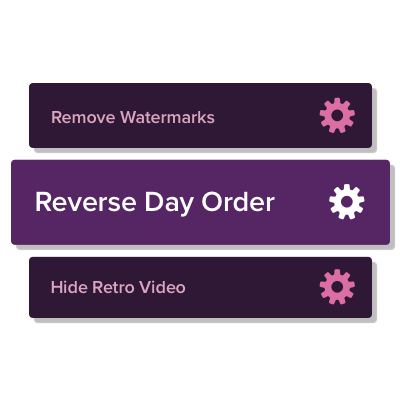Click the Reverse Day Order label text
400x400 pixels.
[155, 203]
